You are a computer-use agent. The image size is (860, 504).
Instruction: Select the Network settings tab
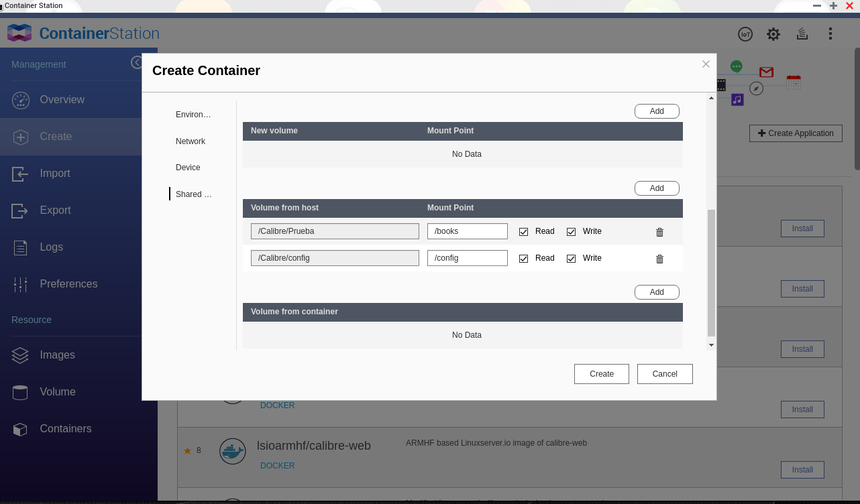pyautogui.click(x=191, y=141)
